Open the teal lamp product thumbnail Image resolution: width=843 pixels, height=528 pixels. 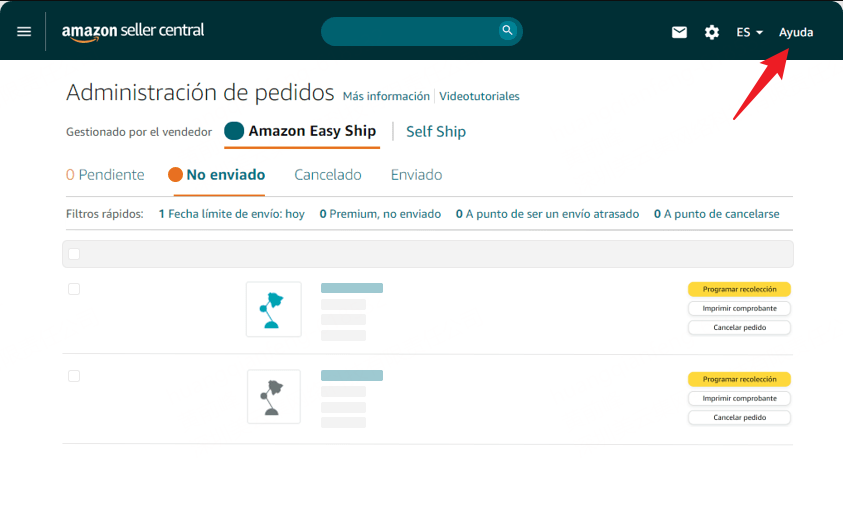[x=274, y=309]
